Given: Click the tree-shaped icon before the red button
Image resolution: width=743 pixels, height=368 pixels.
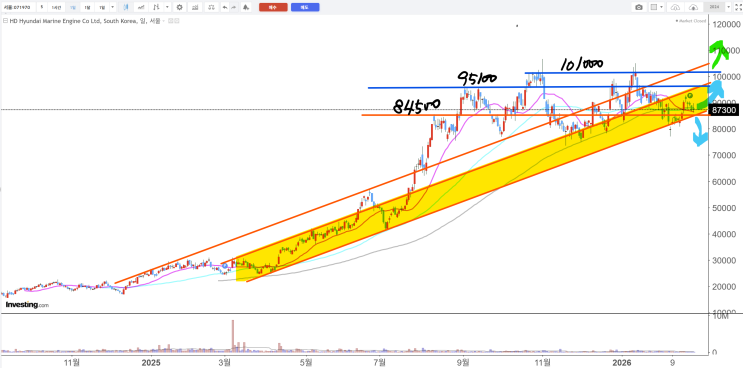Looking at the screenshot, I should tap(245, 7).
